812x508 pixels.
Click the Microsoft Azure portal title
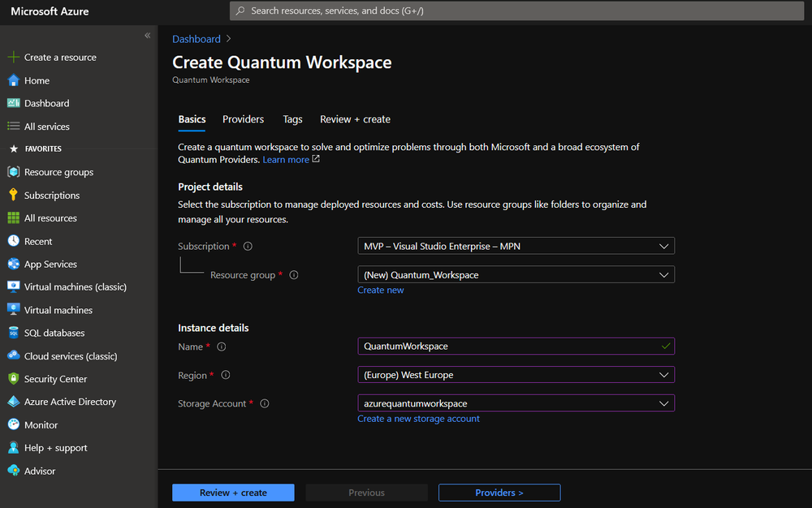50,11
